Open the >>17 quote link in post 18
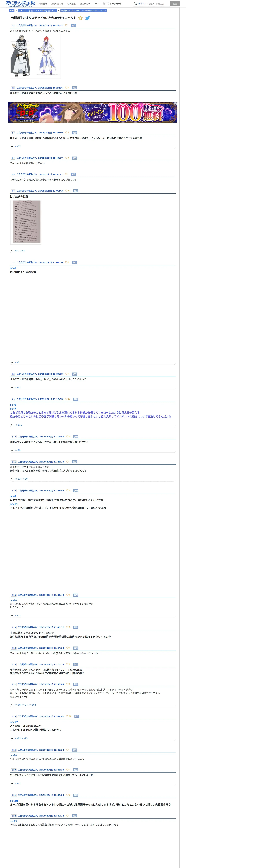The image size is (262, 868). pyautogui.click(x=14, y=722)
